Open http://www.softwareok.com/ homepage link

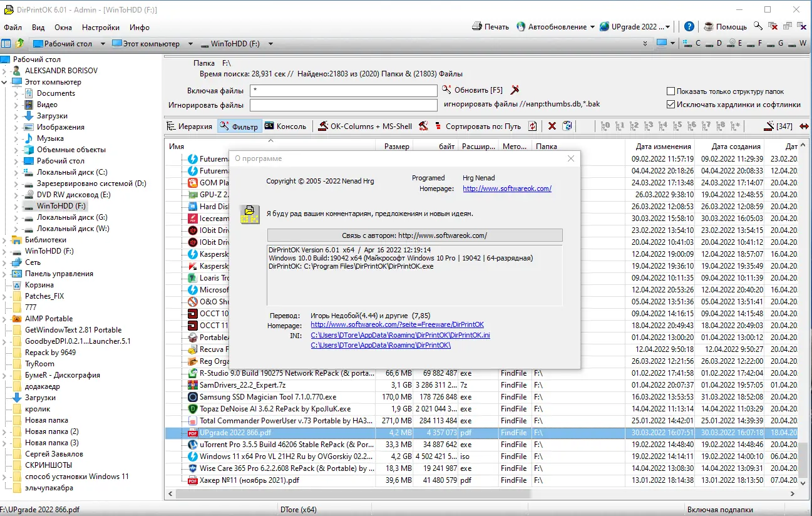click(x=507, y=188)
